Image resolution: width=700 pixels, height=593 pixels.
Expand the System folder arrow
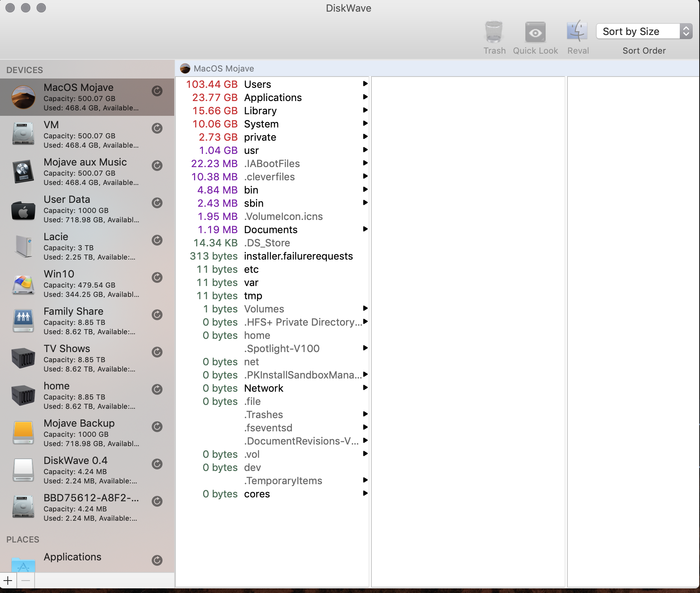pyautogui.click(x=365, y=123)
